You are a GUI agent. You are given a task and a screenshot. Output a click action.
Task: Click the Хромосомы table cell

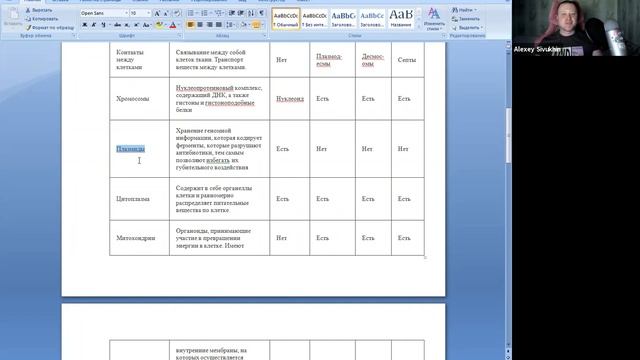click(139, 99)
